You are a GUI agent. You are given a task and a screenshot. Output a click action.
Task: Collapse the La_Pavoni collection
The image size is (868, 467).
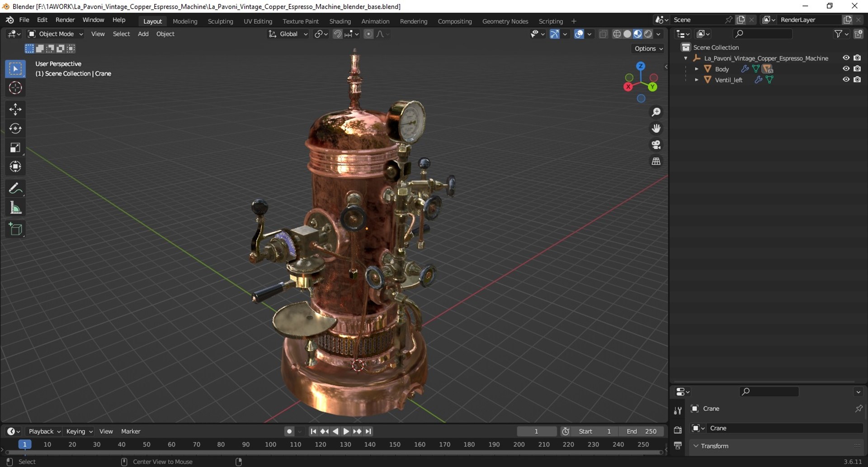point(686,58)
